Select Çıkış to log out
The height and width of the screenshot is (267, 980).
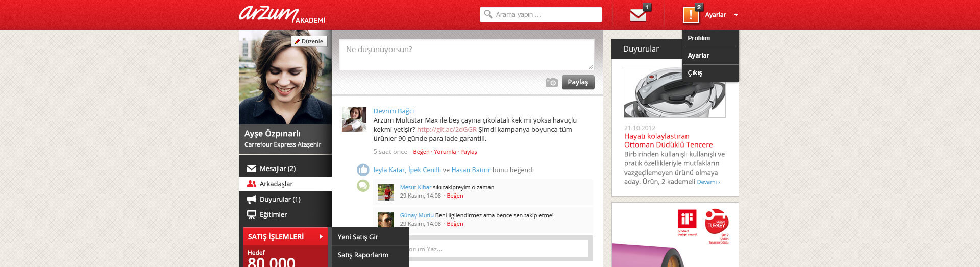coord(710,73)
